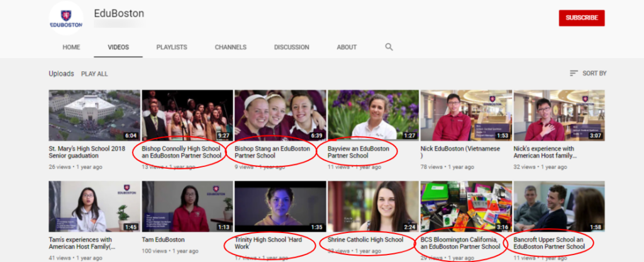Click the Play All link
Image resolution: width=644 pixels, height=262 pixels.
pos(94,74)
